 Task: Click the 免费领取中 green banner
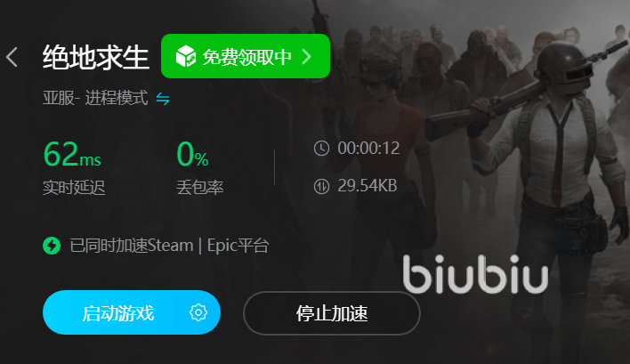point(246,56)
